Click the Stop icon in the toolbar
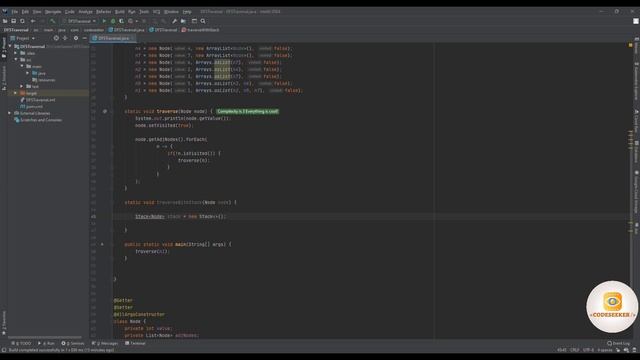Image resolution: width=640 pixels, height=360 pixels. [x=144, y=21]
